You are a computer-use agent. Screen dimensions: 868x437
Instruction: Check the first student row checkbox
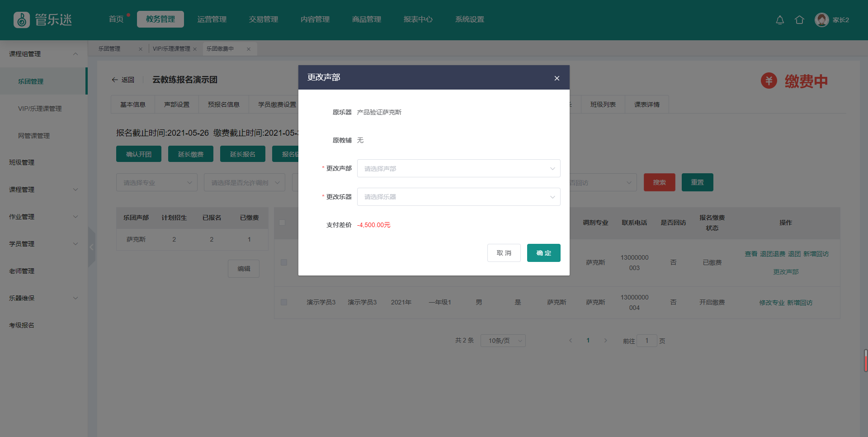point(284,262)
